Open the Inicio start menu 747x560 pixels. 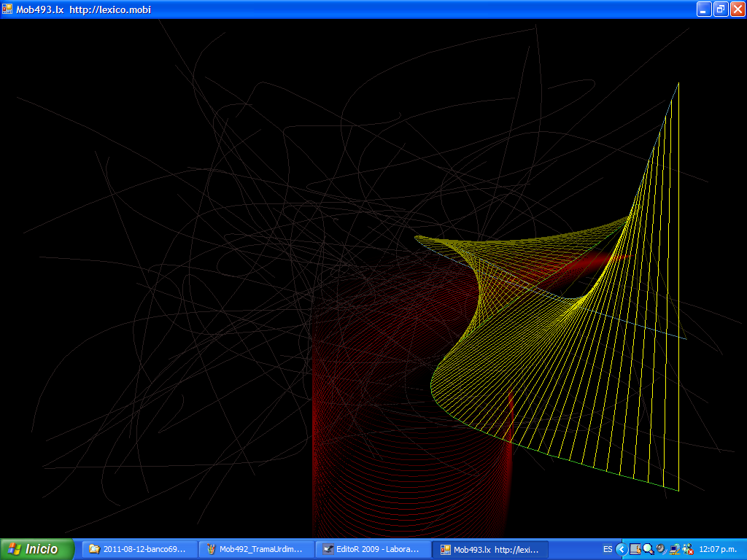tap(38, 549)
